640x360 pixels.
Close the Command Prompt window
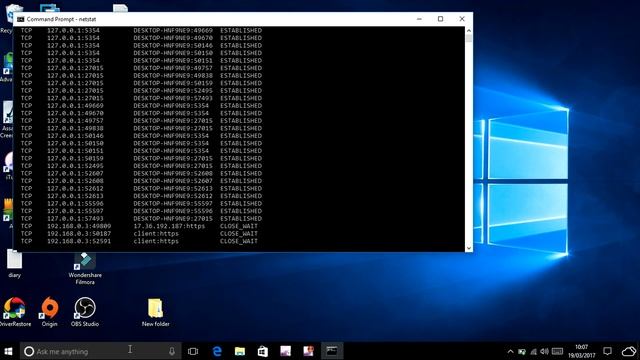(x=462, y=19)
